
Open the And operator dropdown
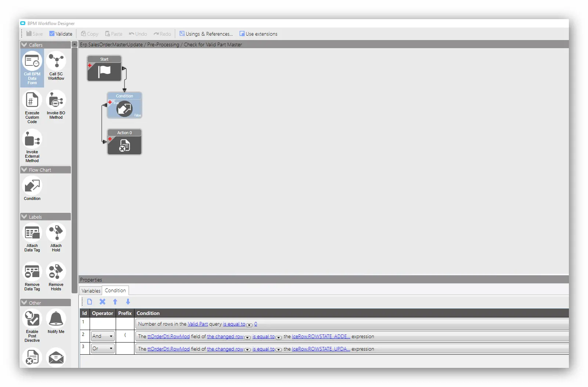pyautogui.click(x=103, y=336)
